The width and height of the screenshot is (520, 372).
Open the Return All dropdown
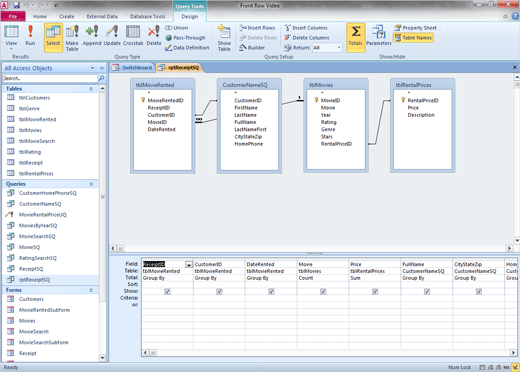tap(339, 48)
